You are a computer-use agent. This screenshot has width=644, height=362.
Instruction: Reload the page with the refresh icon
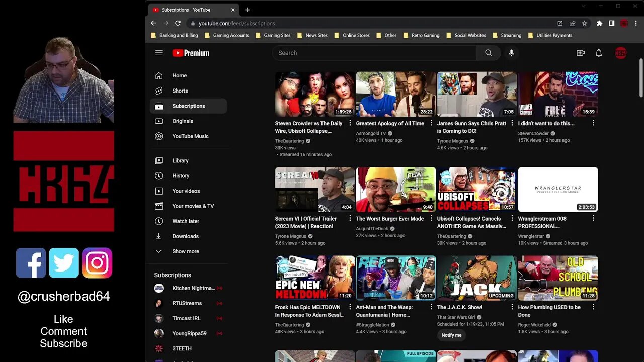tap(178, 23)
